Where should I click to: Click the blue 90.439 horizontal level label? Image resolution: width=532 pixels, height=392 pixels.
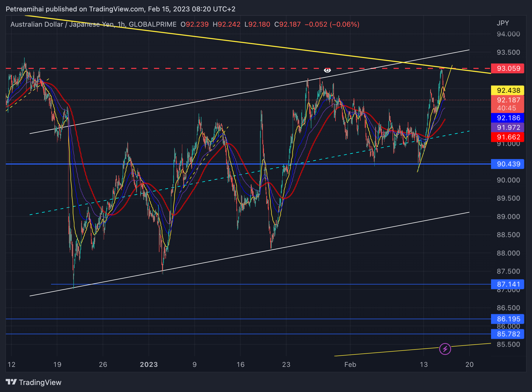507,164
